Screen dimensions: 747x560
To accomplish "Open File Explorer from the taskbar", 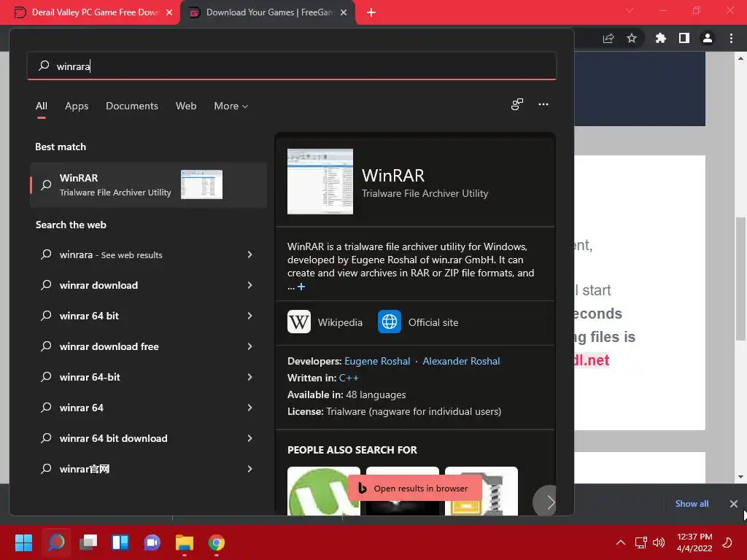I will [185, 542].
